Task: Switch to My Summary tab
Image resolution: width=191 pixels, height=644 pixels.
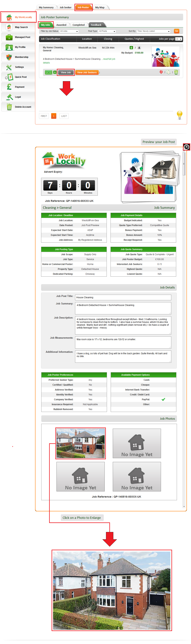Action: pyautogui.click(x=46, y=8)
